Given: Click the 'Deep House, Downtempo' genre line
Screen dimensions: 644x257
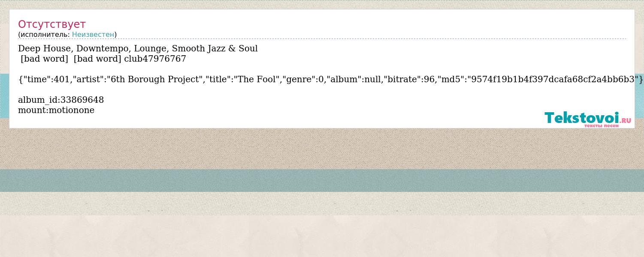Looking at the screenshot, I should (x=138, y=48).
